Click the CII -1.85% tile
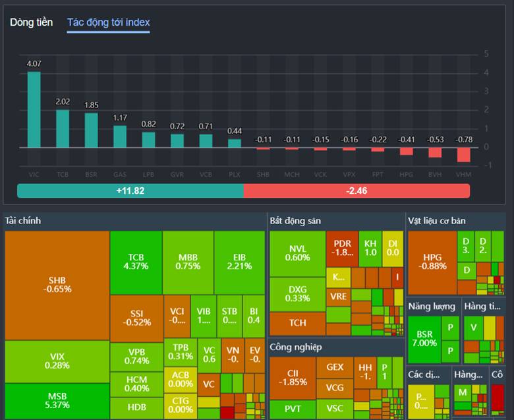The image size is (514, 420). (x=293, y=378)
